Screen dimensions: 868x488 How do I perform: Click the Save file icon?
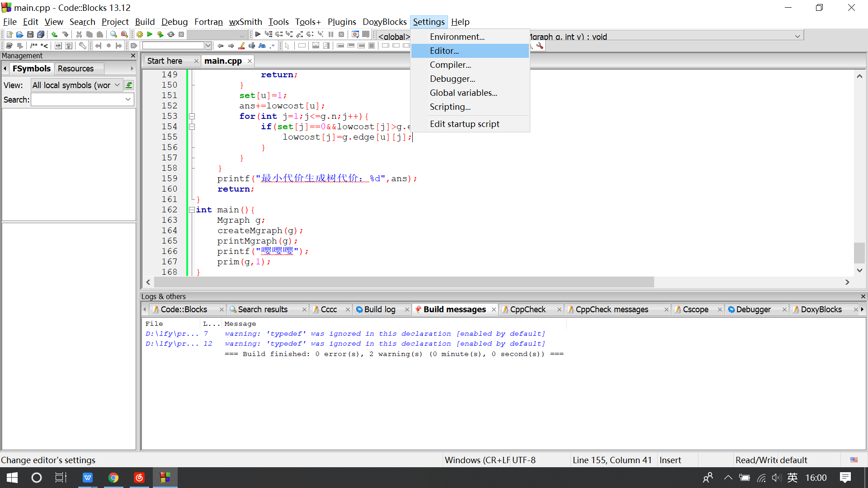[x=30, y=34]
